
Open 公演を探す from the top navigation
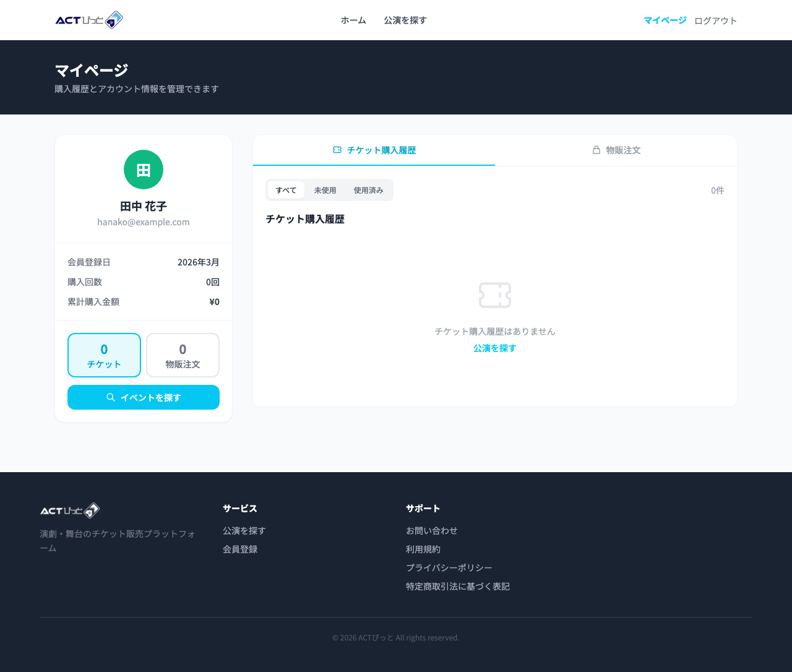click(x=405, y=20)
